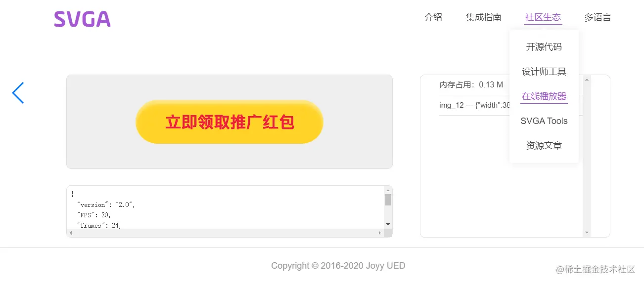Click the info panel scroll-up arrow

pyautogui.click(x=587, y=80)
